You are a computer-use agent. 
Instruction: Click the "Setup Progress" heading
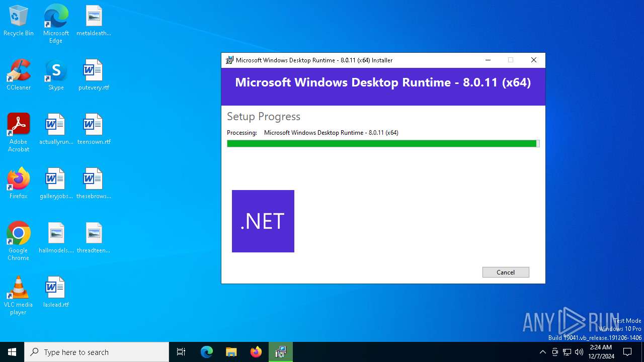coord(264,117)
